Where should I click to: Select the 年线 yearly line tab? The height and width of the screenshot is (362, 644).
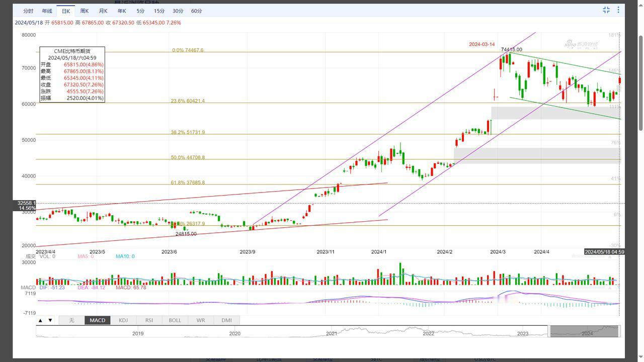[47, 11]
